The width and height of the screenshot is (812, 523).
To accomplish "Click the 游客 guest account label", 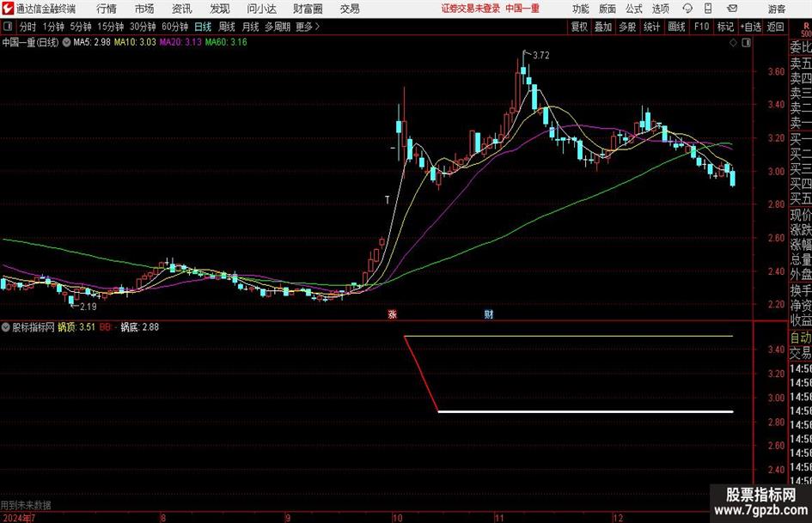I will tap(777, 9).
